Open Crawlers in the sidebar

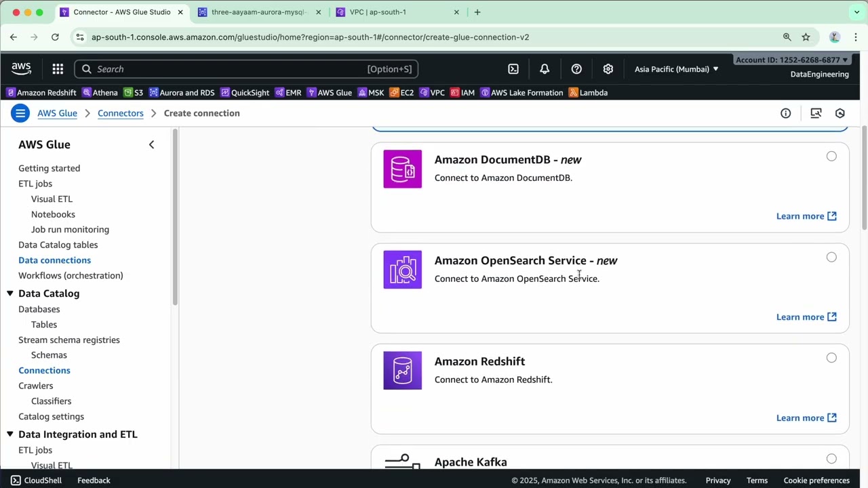point(35,386)
